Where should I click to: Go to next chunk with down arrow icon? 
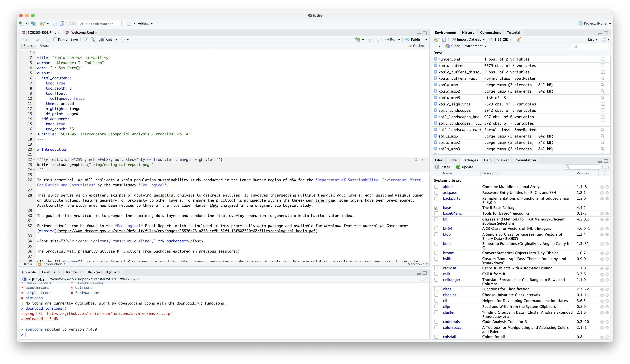pos(377,40)
